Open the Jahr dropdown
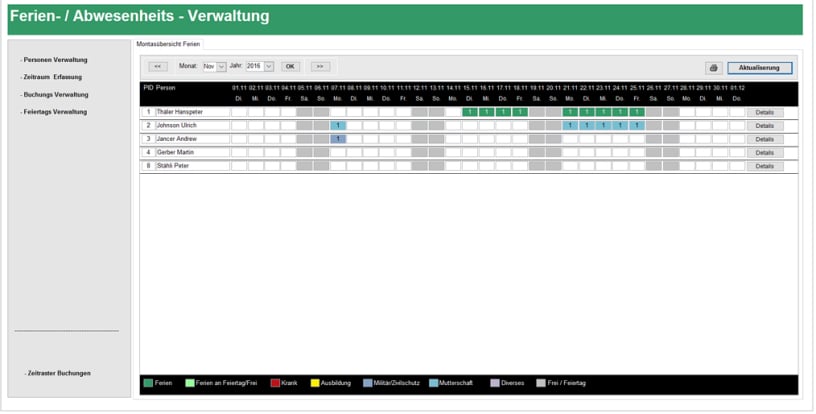The height and width of the screenshot is (414, 816). [x=268, y=66]
